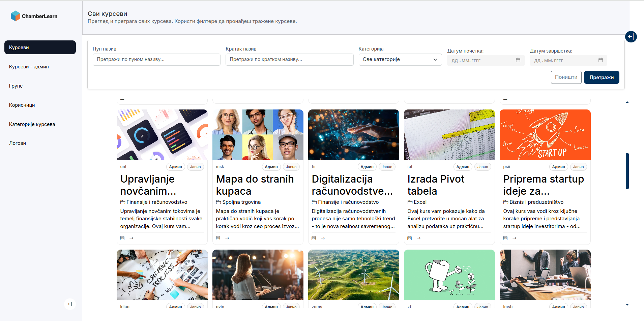This screenshot has width=644, height=321.
Task: Open the Све категорије dropdown
Action: point(400,59)
